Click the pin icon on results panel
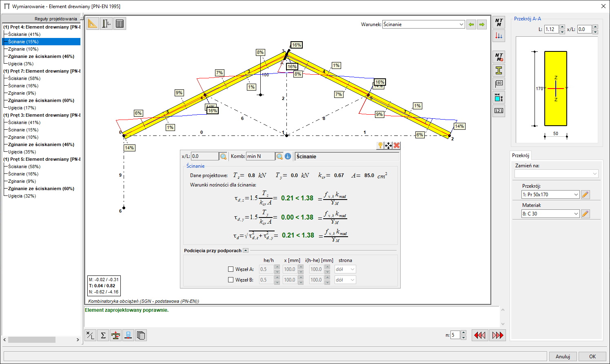The image size is (610, 364). point(380,146)
